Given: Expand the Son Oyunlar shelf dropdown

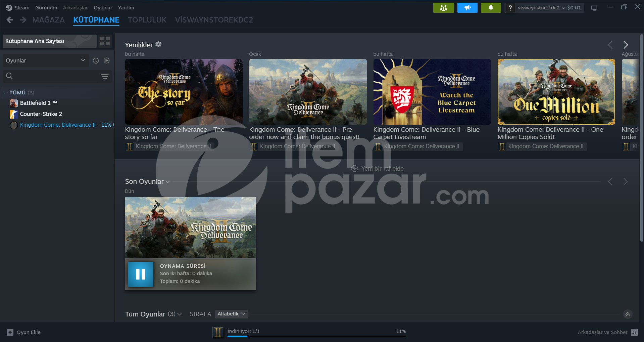Looking at the screenshot, I should click(x=168, y=182).
